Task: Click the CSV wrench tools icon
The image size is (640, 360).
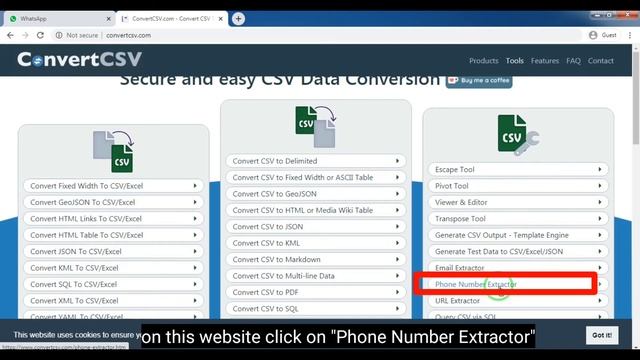Action: point(518,135)
